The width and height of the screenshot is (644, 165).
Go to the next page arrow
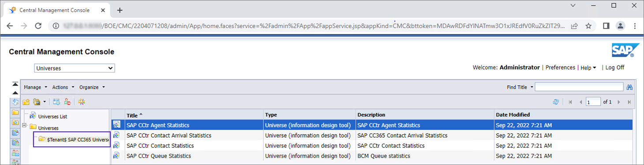(619, 102)
